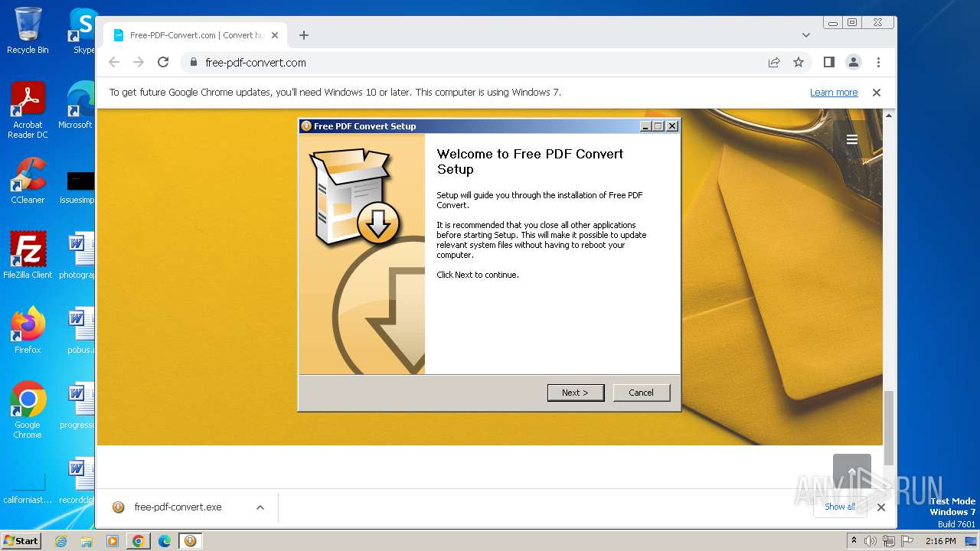The width and height of the screenshot is (980, 551).
Task: Show all downloads
Action: click(840, 507)
